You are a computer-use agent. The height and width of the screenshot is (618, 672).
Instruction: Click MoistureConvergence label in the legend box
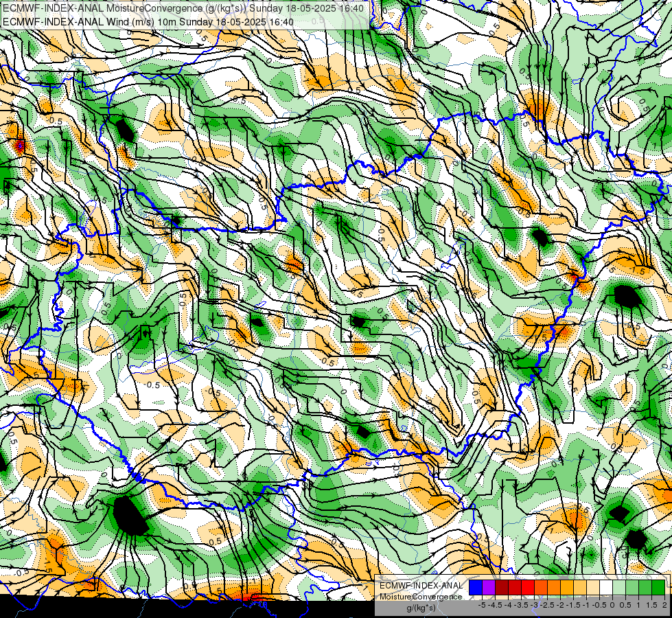point(421,597)
